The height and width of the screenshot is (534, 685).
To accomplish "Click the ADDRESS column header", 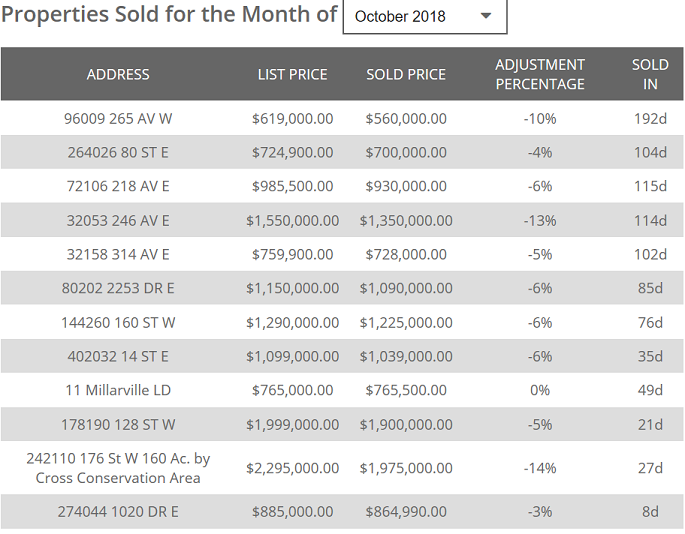I will tap(118, 74).
